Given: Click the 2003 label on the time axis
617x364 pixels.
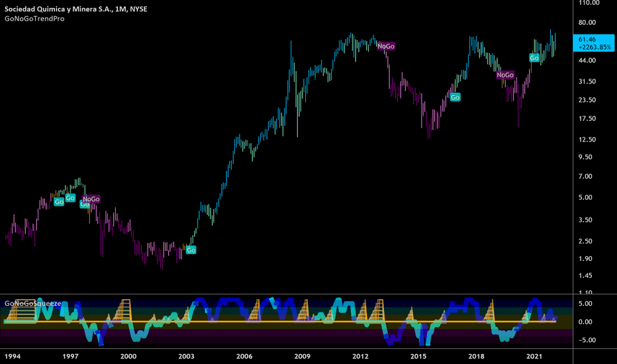Looking at the screenshot, I should coord(186,356).
